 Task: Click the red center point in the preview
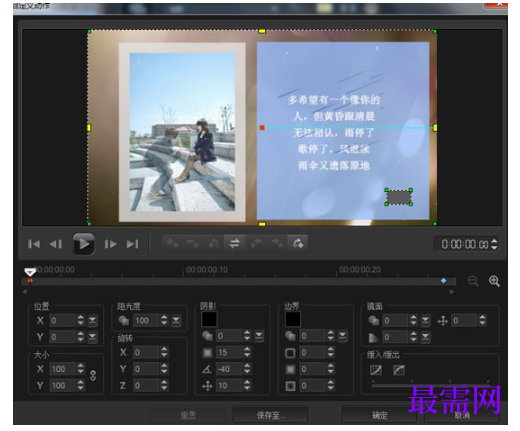coord(262,128)
